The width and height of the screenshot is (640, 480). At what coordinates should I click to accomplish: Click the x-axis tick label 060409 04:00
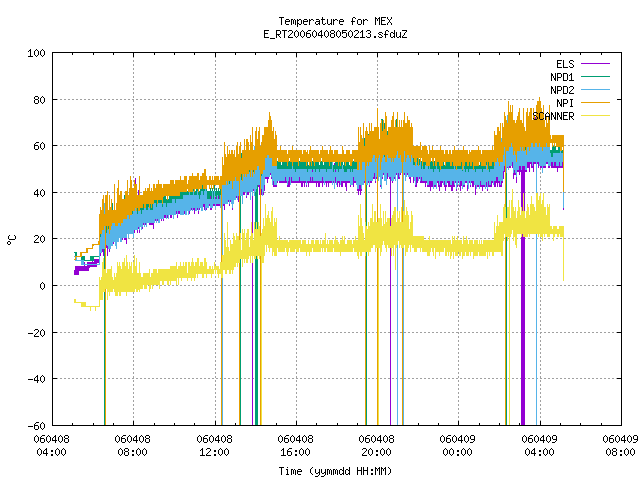[540, 446]
